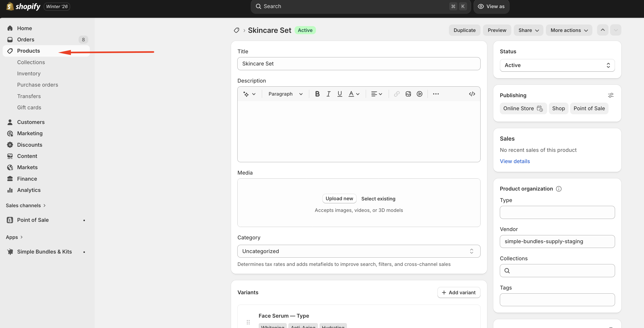644x328 pixels.
Task: Click the Duplicate button
Action: tap(464, 30)
